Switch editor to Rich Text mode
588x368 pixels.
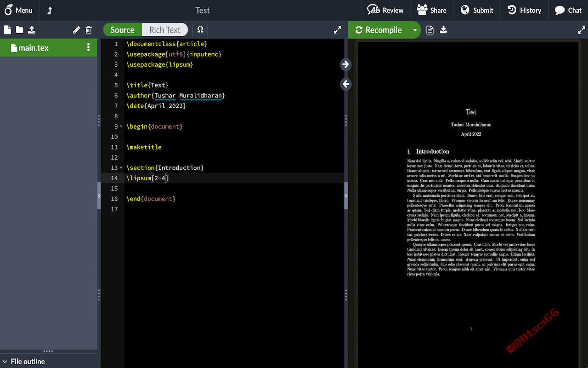point(165,30)
